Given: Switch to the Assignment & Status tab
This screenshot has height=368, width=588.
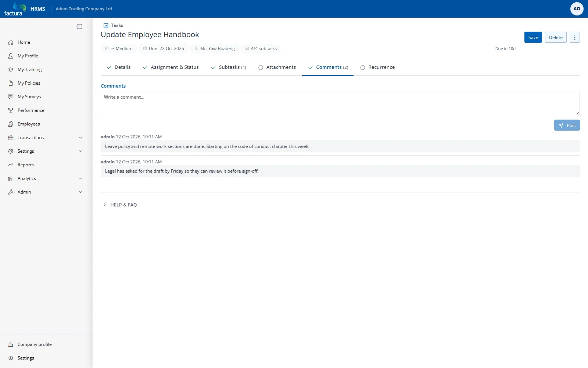Looking at the screenshot, I should (171, 67).
